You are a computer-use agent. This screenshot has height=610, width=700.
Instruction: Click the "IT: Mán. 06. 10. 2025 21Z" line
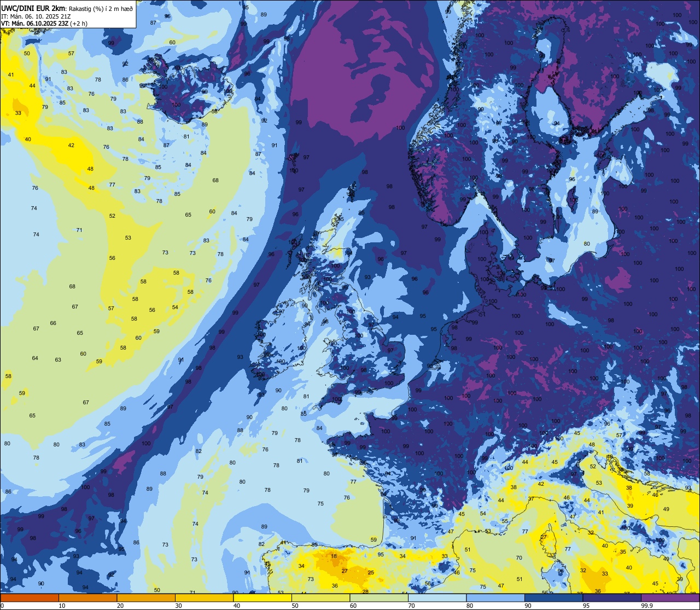(x=37, y=16)
